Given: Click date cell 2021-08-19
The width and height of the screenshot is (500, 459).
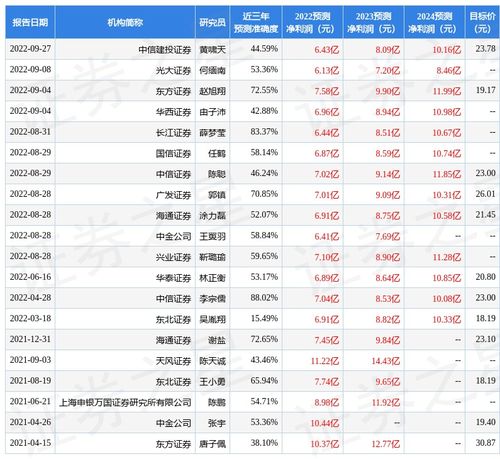Looking at the screenshot, I should point(30,381).
